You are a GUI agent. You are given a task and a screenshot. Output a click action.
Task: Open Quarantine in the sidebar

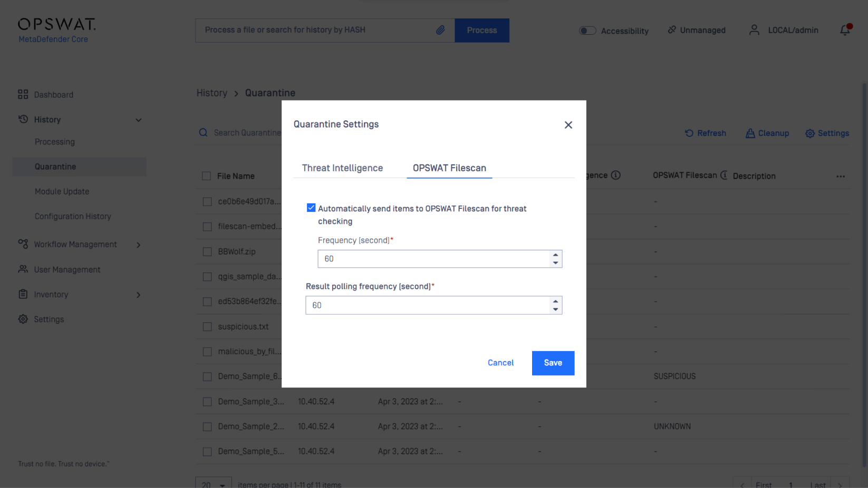coord(79,167)
